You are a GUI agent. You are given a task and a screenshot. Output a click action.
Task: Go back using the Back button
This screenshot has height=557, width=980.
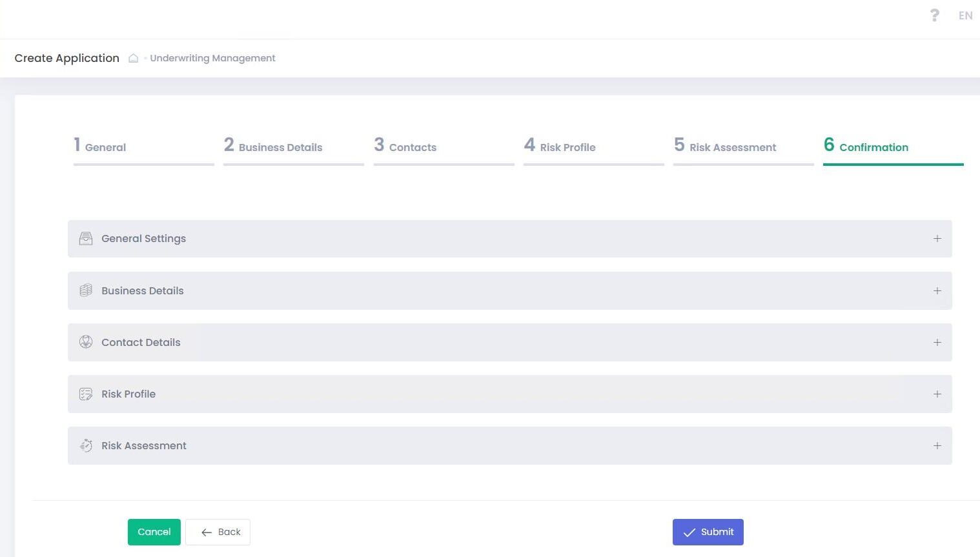(218, 532)
